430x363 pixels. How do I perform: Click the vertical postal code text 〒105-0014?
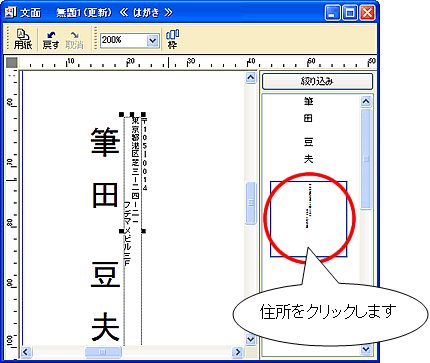[x=144, y=153]
